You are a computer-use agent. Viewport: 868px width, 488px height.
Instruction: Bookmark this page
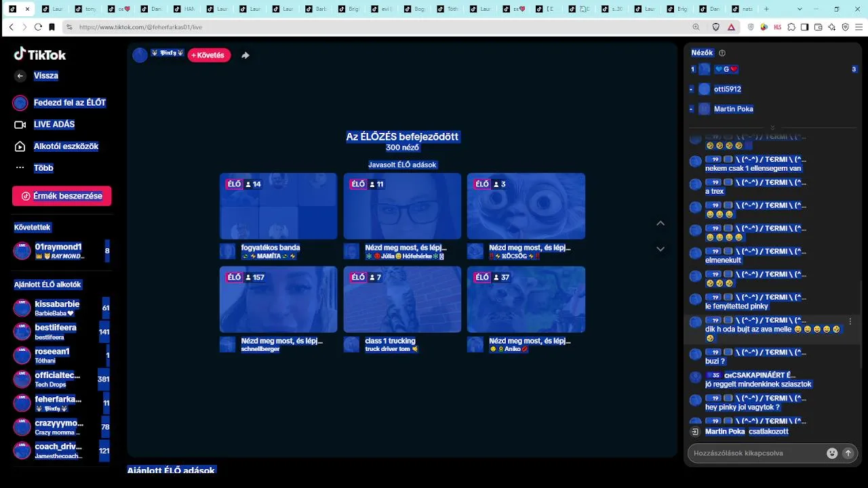point(52,27)
